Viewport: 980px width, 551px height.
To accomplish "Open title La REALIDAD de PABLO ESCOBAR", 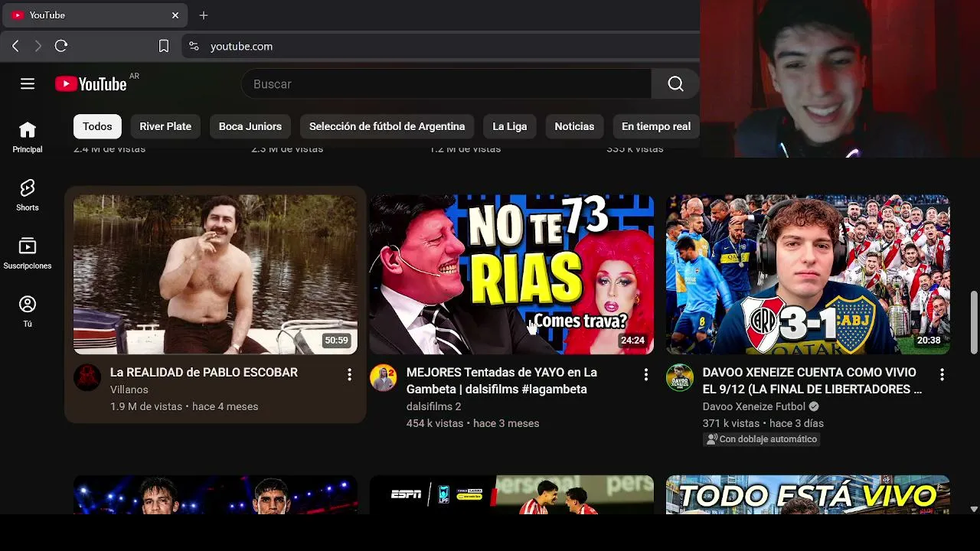I will point(204,373).
